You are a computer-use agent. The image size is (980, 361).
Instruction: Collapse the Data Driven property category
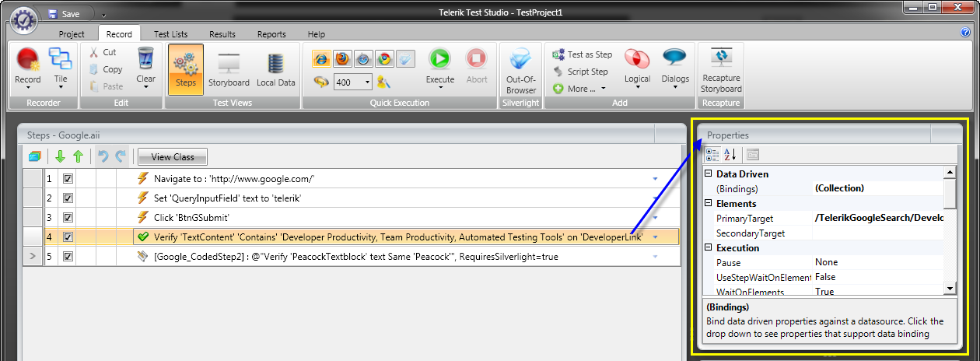(x=708, y=174)
